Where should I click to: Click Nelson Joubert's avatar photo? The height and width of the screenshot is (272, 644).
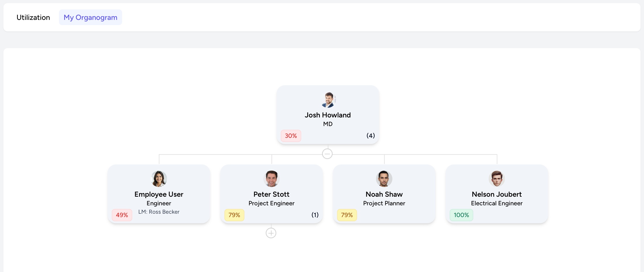point(497,179)
